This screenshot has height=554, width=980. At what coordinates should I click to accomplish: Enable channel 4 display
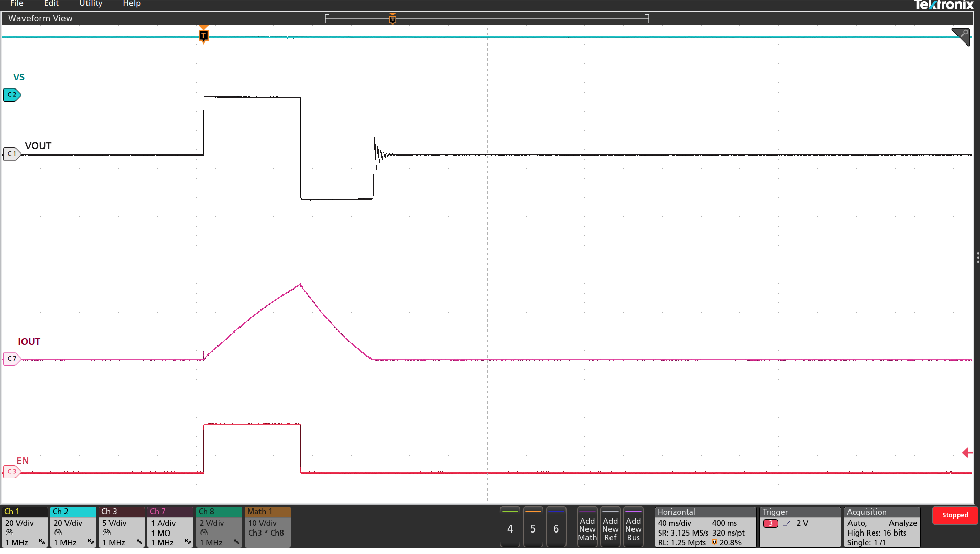510,527
